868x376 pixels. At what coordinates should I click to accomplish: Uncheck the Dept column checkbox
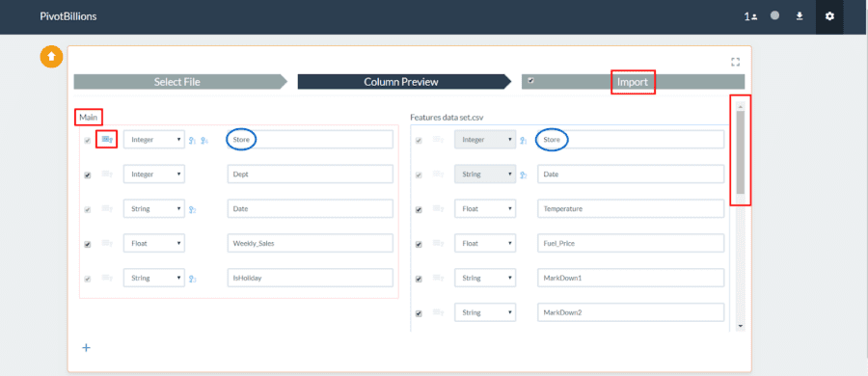[87, 175]
